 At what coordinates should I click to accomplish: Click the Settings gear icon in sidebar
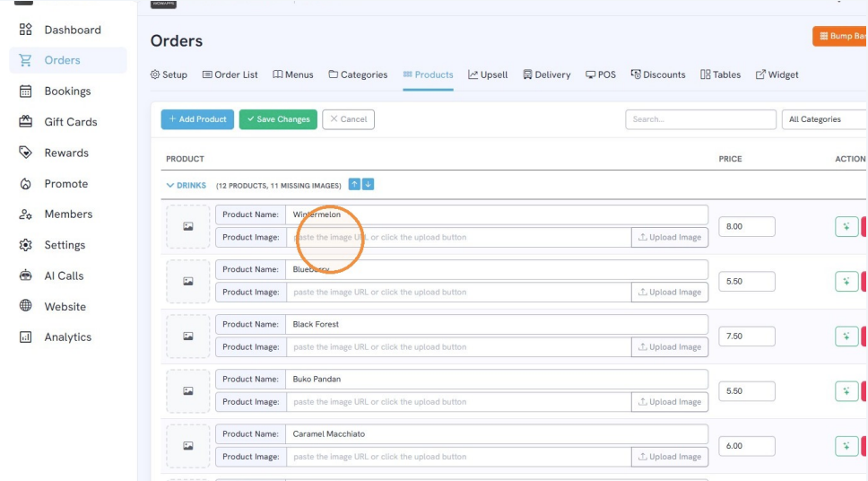25,245
